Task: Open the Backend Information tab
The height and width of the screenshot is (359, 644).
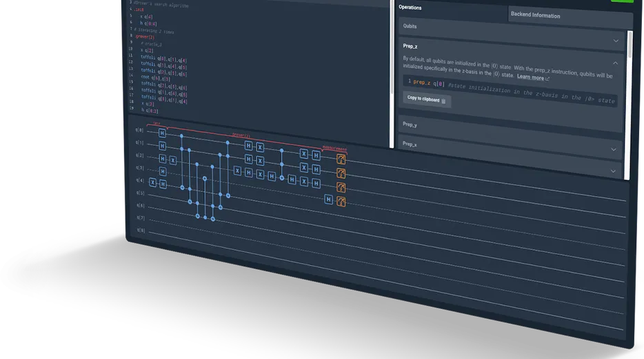Action: tap(535, 14)
